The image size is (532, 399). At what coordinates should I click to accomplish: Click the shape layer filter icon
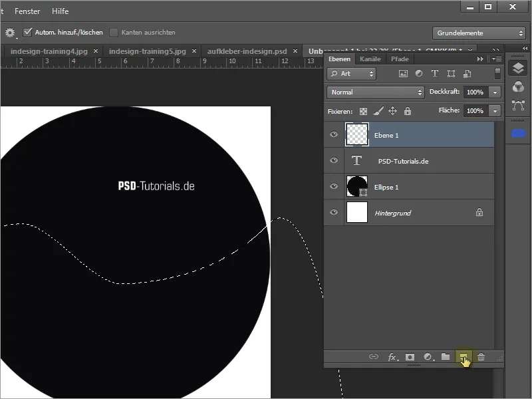[x=451, y=73]
